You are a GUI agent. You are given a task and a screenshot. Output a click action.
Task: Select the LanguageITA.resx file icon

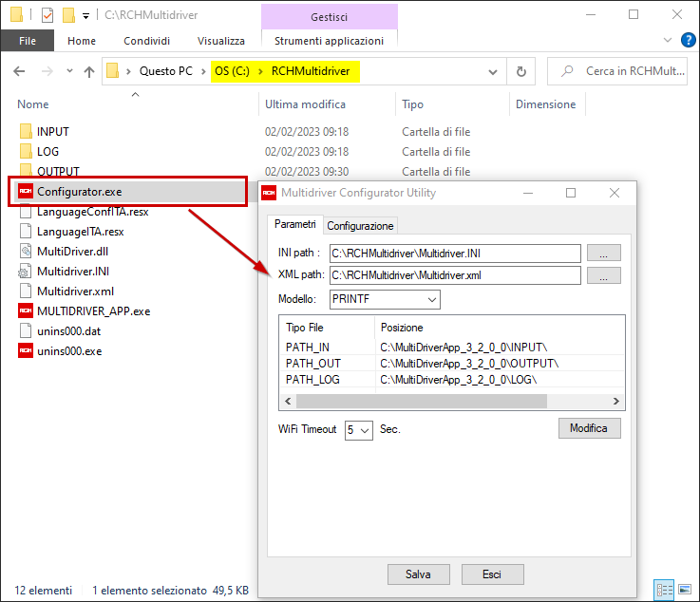click(26, 231)
